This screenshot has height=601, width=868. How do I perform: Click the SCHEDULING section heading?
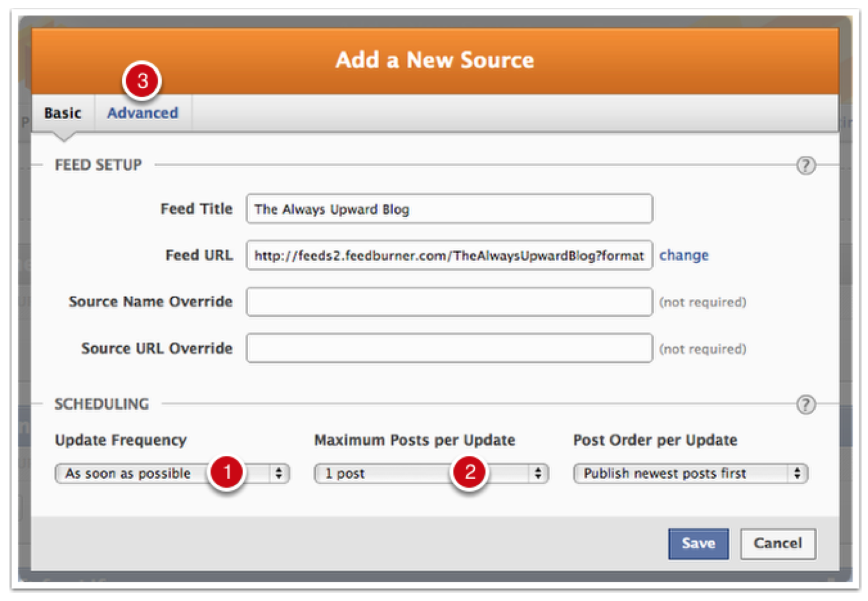(x=102, y=404)
